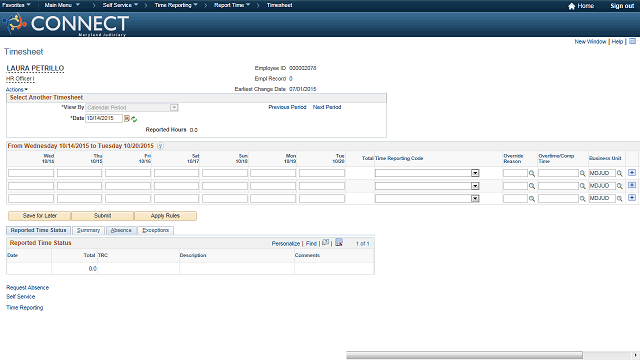640x360 pixels.
Task: Open the calendar picker next to Date field
Action: [127, 119]
